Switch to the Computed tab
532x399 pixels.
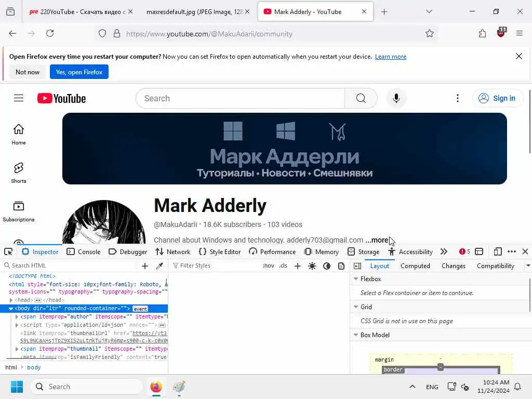point(415,266)
